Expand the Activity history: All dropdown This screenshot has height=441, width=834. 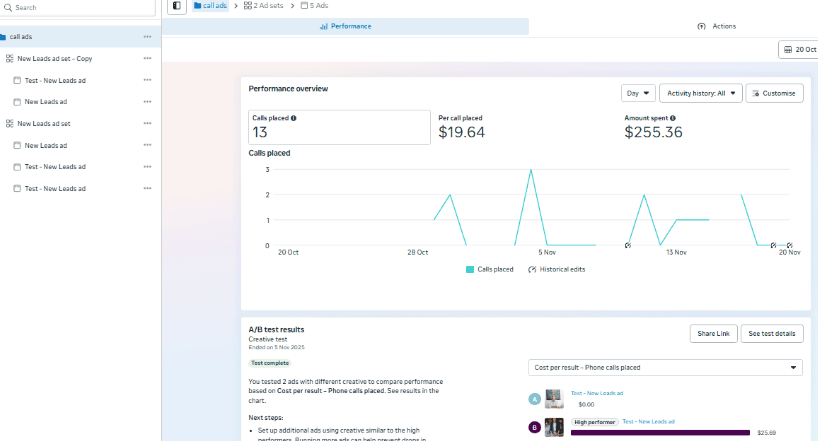(x=701, y=93)
